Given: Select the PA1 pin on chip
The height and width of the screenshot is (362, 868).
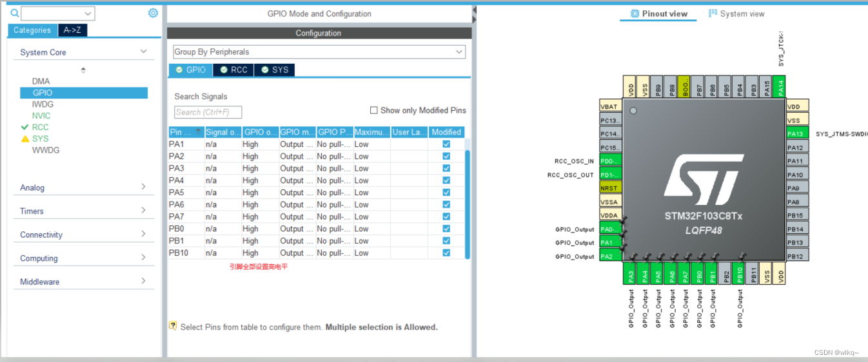Looking at the screenshot, I should [610, 242].
